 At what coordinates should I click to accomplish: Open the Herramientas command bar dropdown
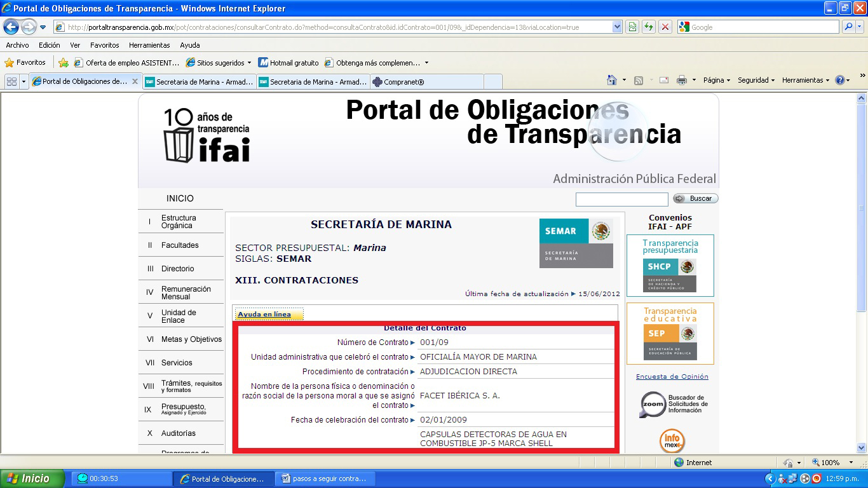point(806,81)
